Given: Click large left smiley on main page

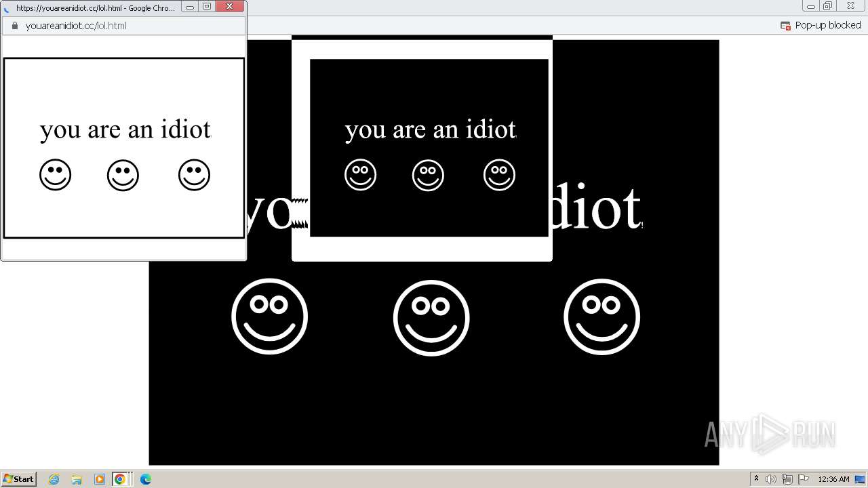Looking at the screenshot, I should pyautogui.click(x=269, y=317).
